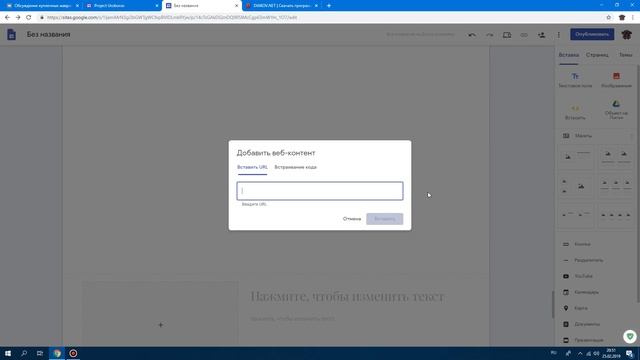Click the redo arrow icon
The height and width of the screenshot is (360, 640).
point(489,35)
